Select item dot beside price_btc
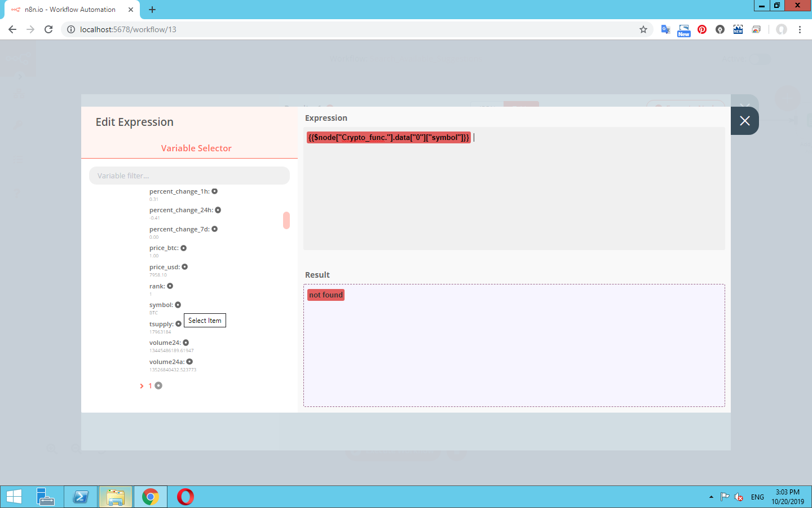 coord(183,248)
